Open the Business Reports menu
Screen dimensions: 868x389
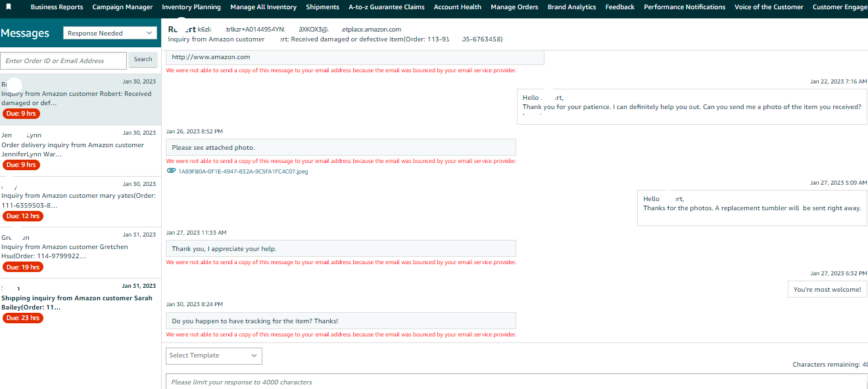click(57, 7)
